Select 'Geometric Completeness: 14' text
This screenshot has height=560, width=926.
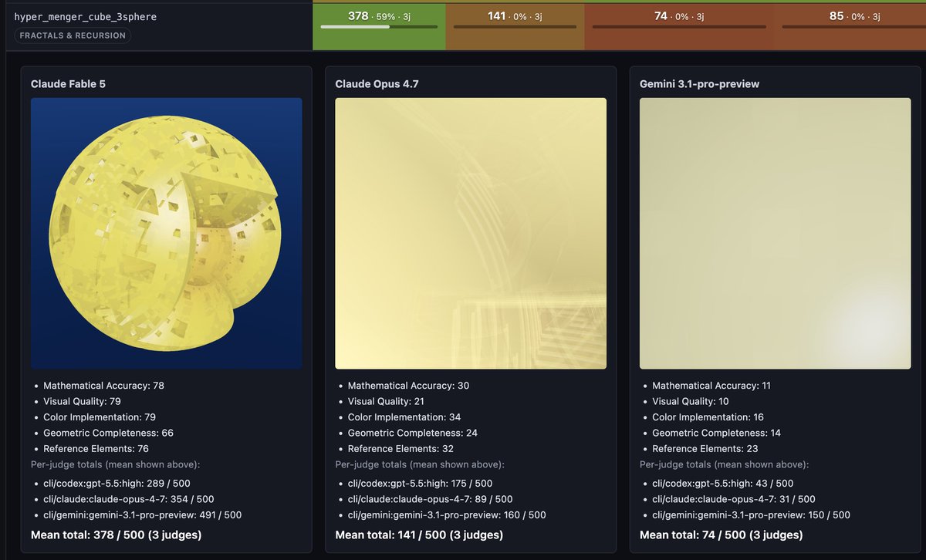717,433
